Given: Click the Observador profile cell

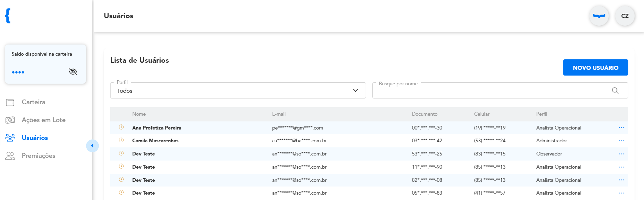Looking at the screenshot, I should (x=549, y=154).
